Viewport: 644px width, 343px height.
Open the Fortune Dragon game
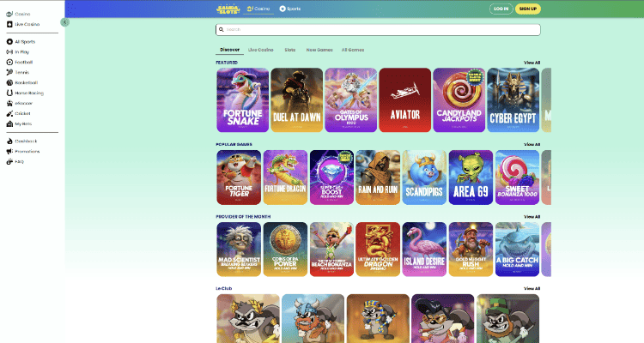tap(285, 178)
